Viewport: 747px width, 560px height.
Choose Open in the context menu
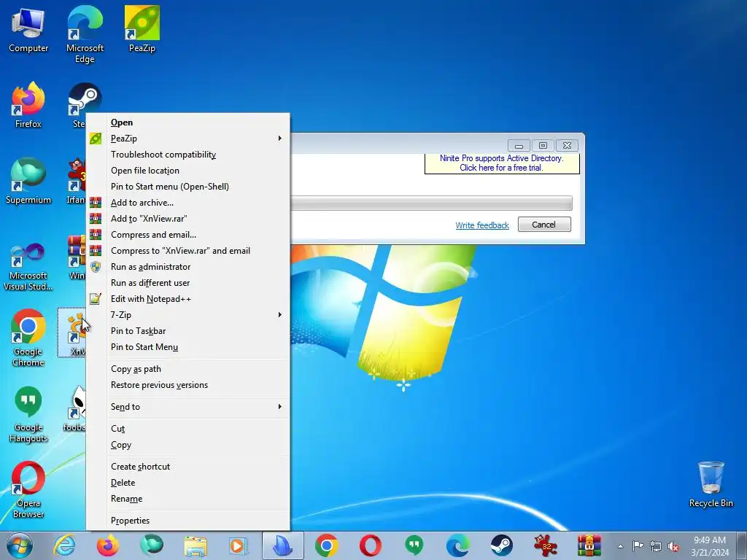pos(188,122)
